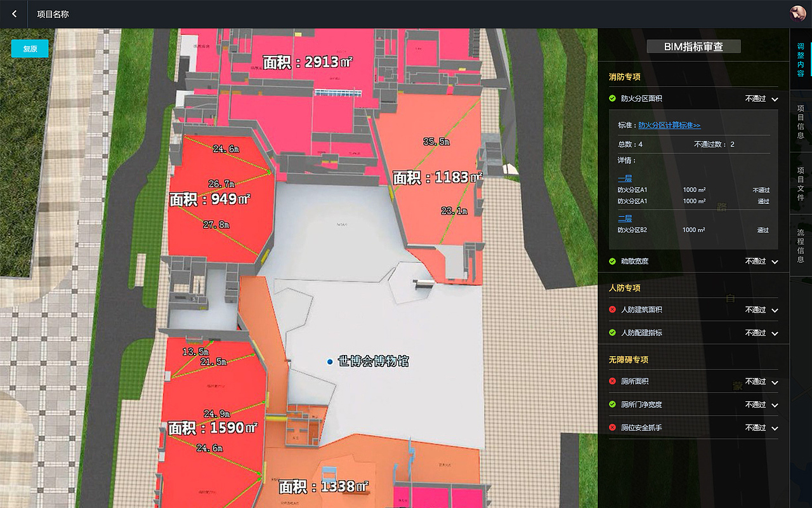Select the 面积：949㎡ area label
This screenshot has width=812, height=508.
coord(210,199)
